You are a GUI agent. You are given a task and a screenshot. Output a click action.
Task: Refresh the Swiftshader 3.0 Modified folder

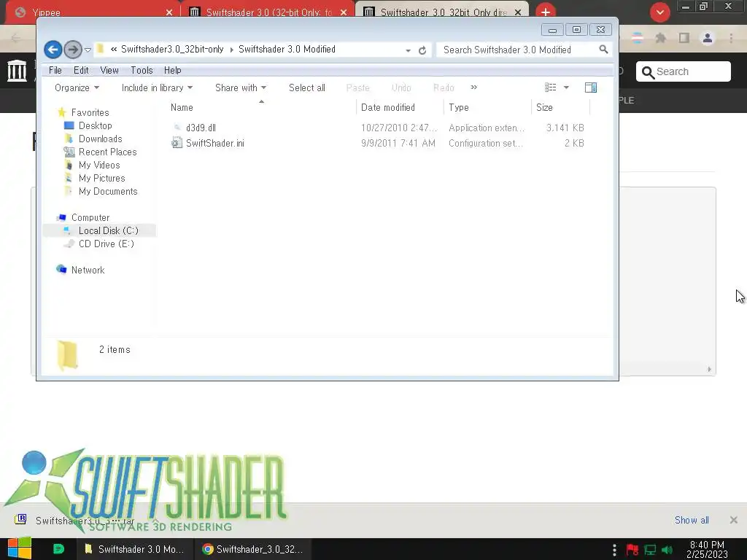422,50
